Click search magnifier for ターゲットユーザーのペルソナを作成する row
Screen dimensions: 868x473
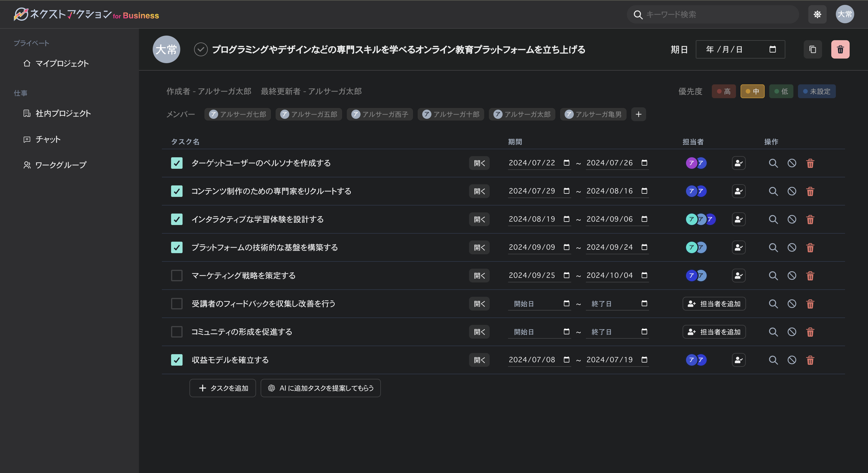(x=773, y=163)
